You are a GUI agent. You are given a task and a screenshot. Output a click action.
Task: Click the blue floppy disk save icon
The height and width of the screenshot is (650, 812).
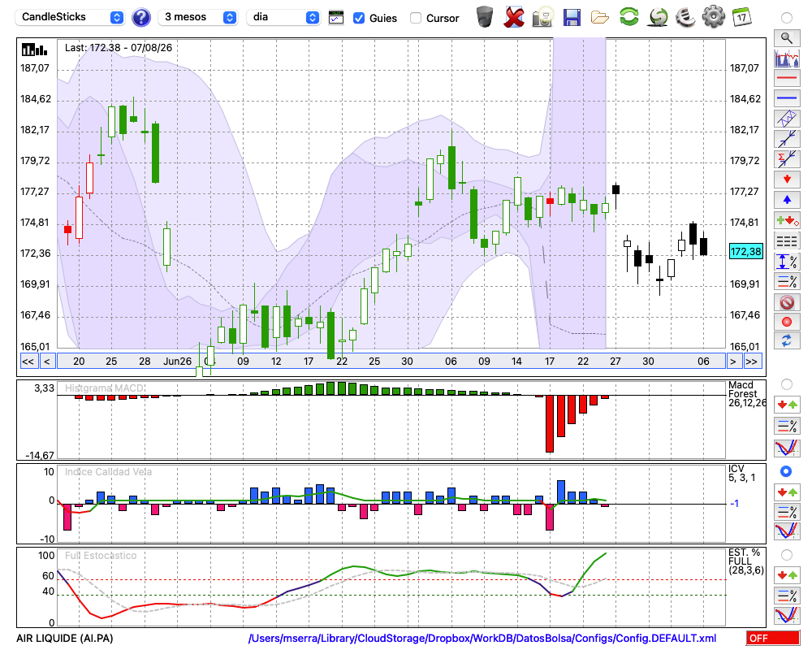pyautogui.click(x=572, y=17)
